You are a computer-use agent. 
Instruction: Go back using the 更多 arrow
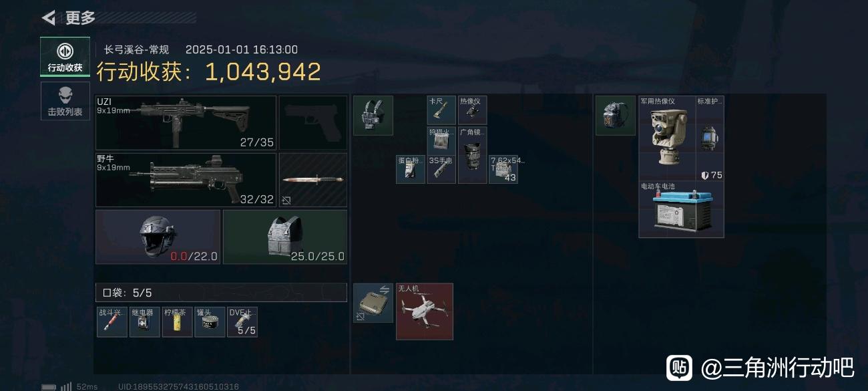coord(49,17)
